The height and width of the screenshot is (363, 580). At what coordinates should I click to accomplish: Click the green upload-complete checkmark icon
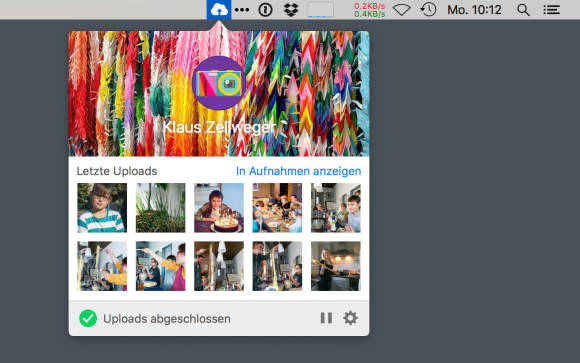click(88, 318)
